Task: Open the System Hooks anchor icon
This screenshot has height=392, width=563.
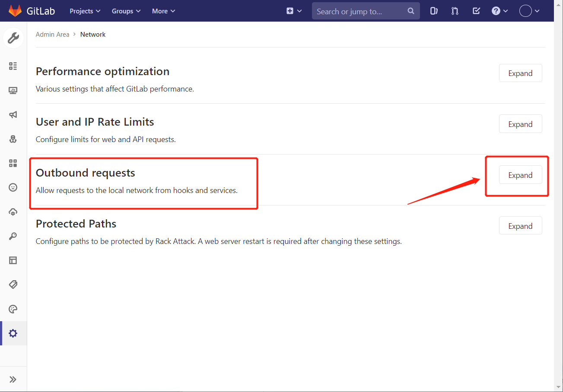Action: [13, 139]
